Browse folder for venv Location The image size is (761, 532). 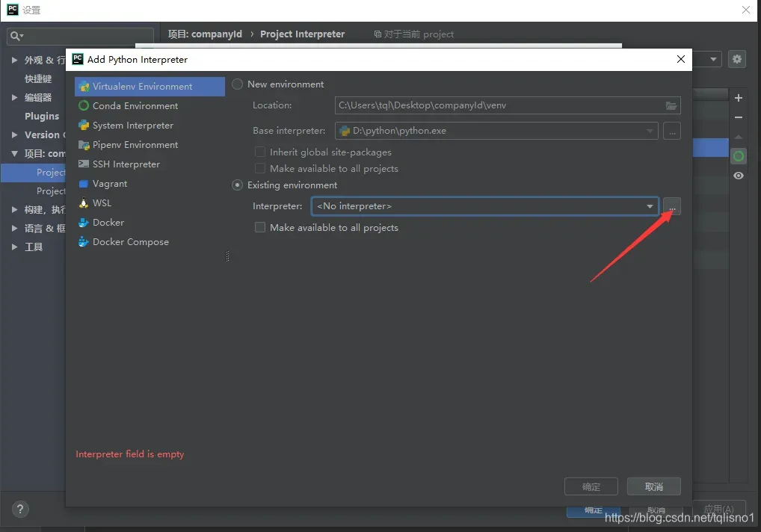pyautogui.click(x=671, y=105)
